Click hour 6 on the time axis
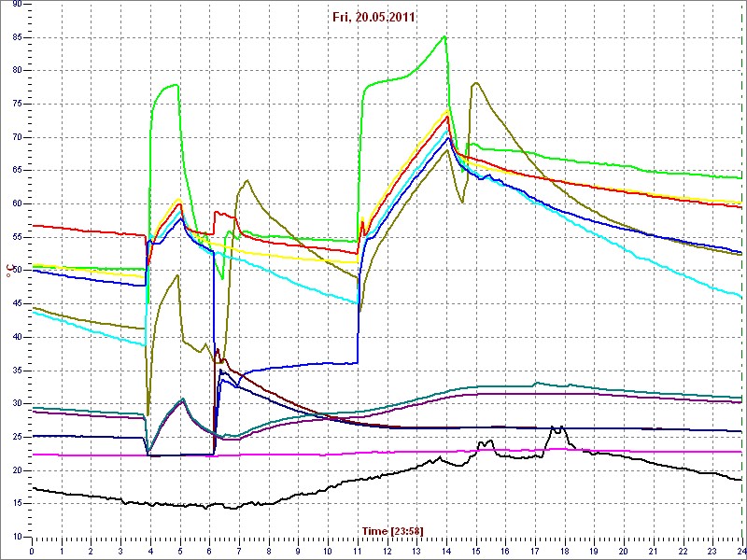747x560 pixels. pyautogui.click(x=209, y=549)
